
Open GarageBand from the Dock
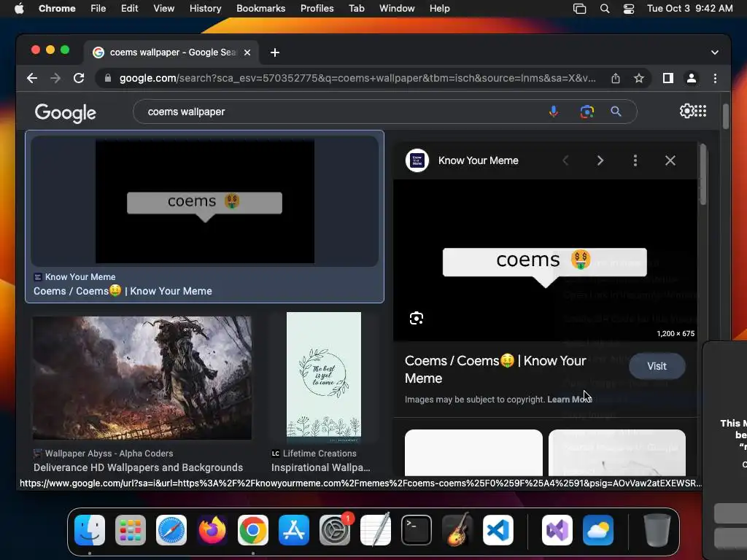pos(457,529)
